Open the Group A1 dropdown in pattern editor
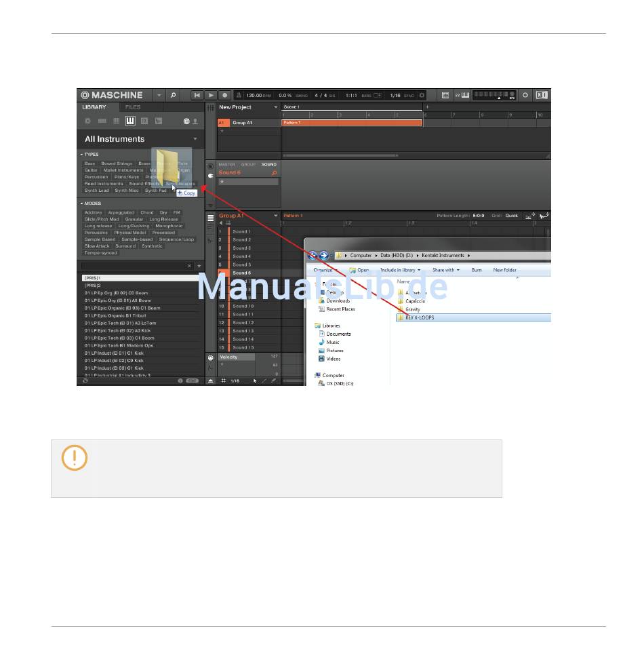The width and height of the screenshot is (644, 645). tap(275, 216)
